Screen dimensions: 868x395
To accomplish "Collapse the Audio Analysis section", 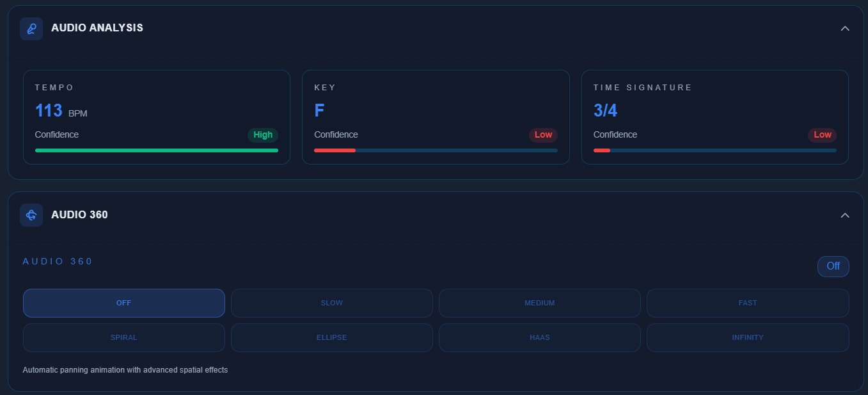I will point(845,29).
